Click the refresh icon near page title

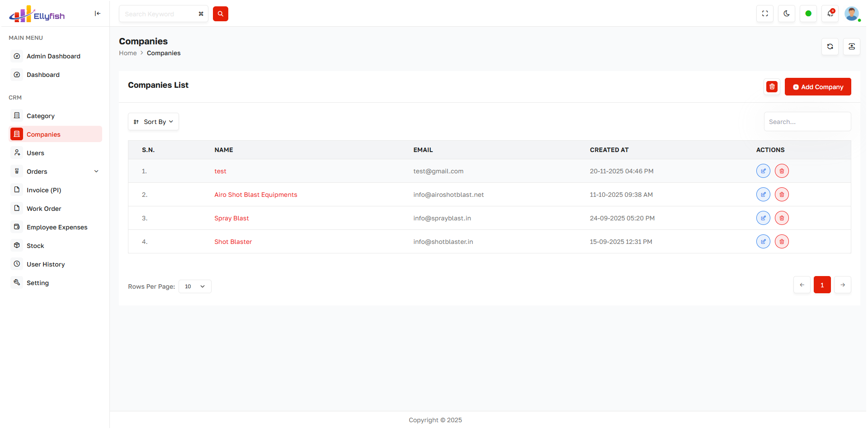tap(830, 47)
